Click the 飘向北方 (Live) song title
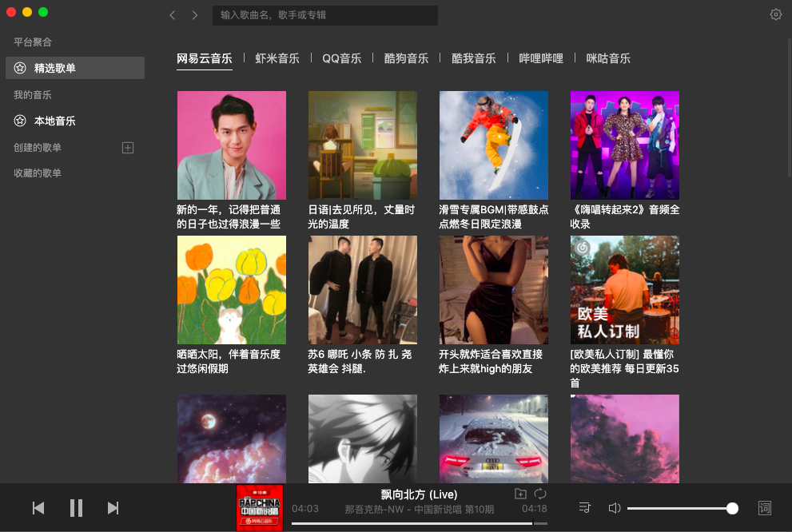Viewport: 792px width, 532px height. 420,494
